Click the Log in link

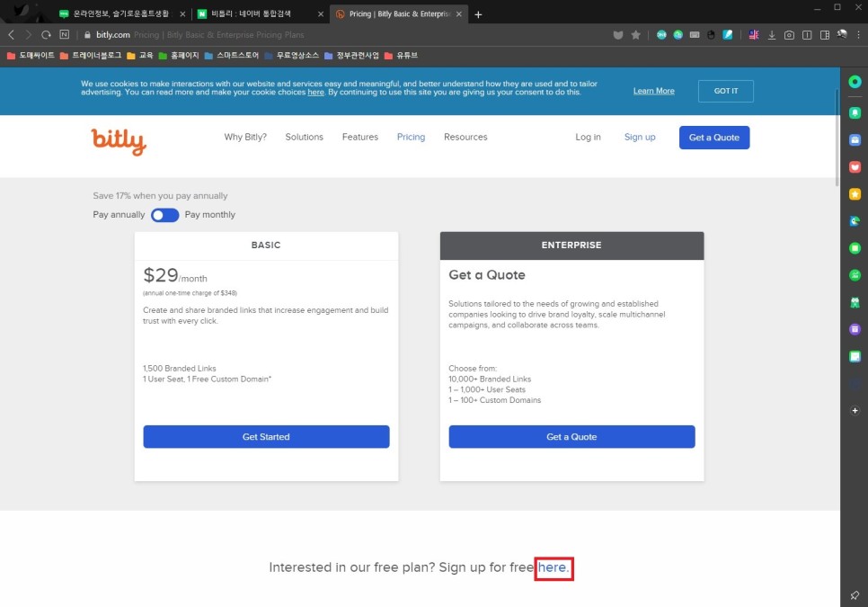tap(588, 137)
